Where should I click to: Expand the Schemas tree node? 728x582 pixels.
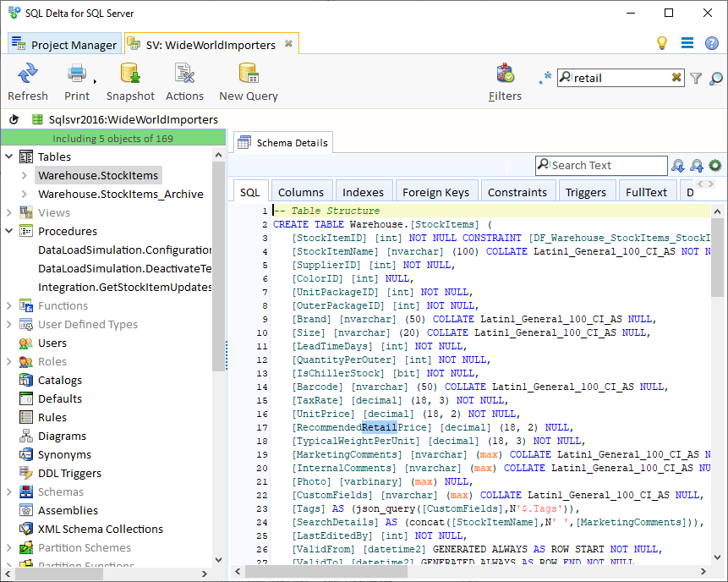[8, 491]
